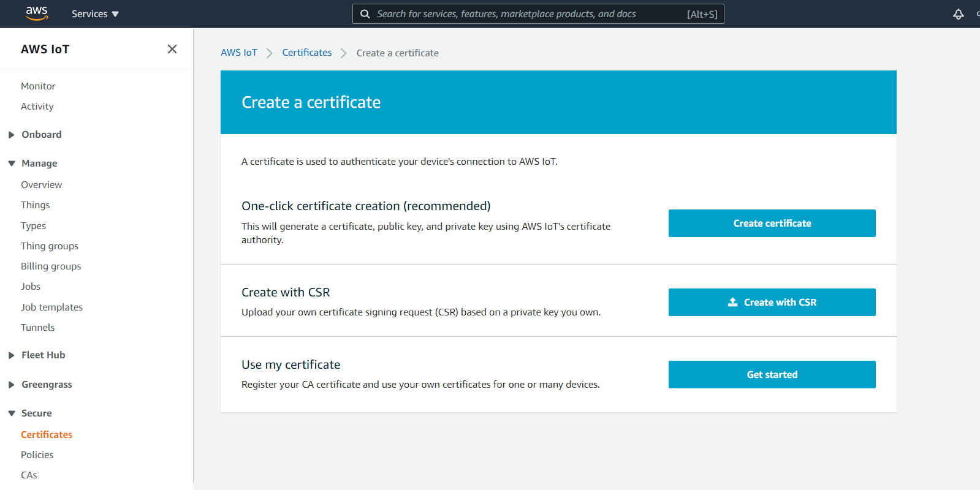Click the AWS IoT breadcrumb link
This screenshot has width=980, height=490.
pos(239,53)
